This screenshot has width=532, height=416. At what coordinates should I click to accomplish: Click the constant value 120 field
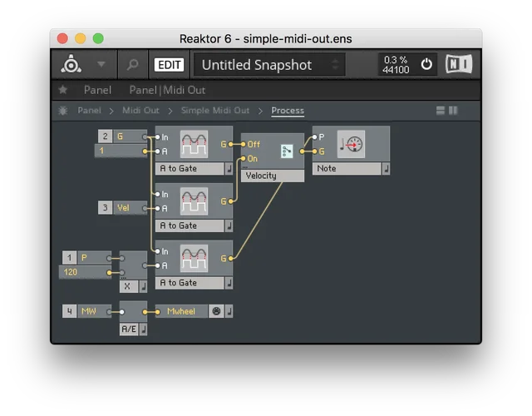point(86,272)
